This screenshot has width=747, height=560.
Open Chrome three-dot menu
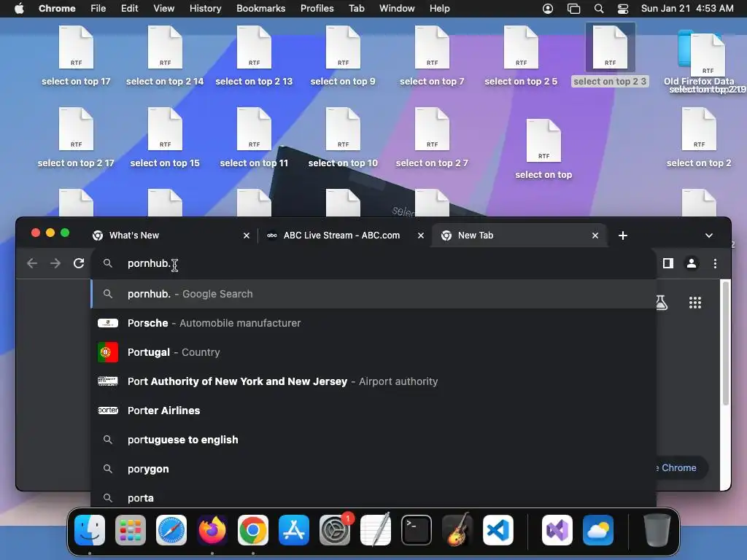(x=715, y=263)
